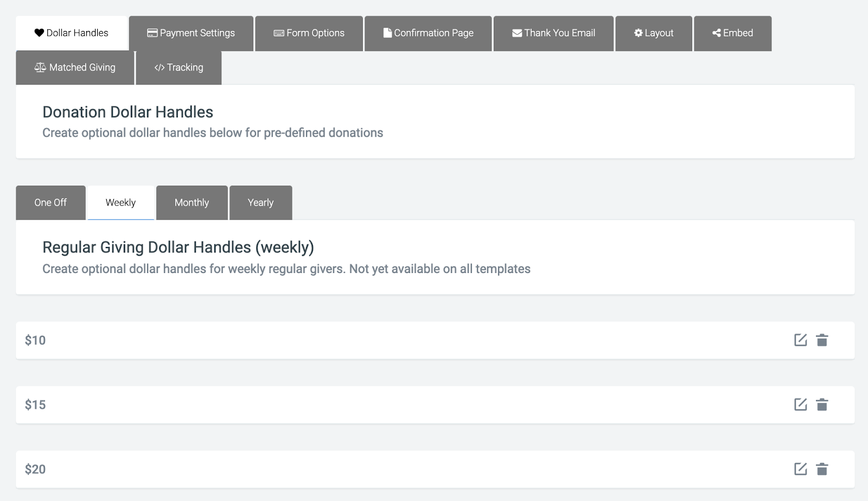868x501 pixels.
Task: Go to the Confirmation Page tab
Action: click(428, 33)
